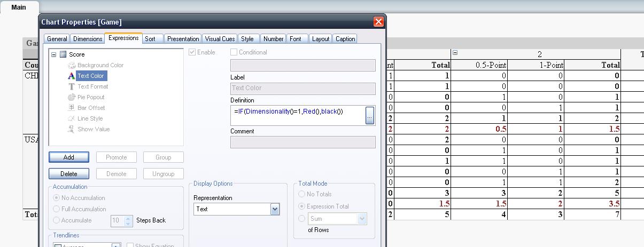644x247 pixels.
Task: Switch to the Dimensions tab
Action: pyautogui.click(x=88, y=39)
